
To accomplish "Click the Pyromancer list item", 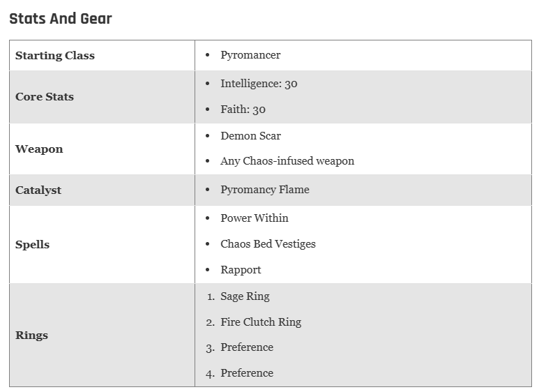I will pyautogui.click(x=250, y=55).
